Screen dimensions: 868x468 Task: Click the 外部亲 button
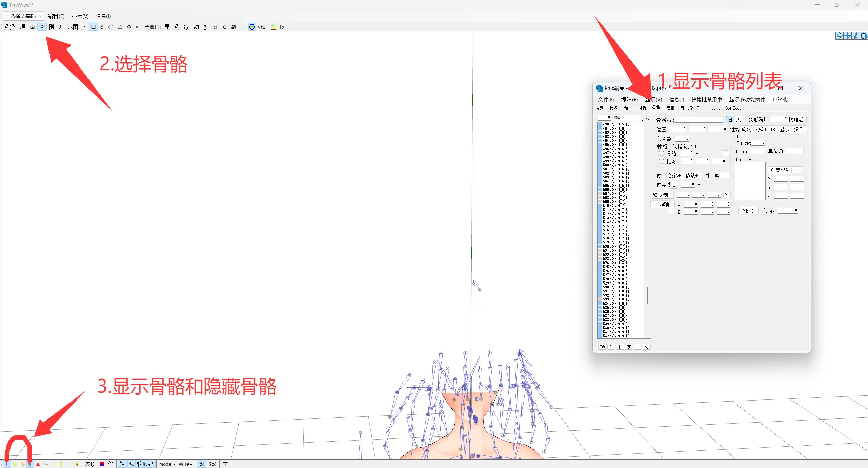tap(748, 211)
